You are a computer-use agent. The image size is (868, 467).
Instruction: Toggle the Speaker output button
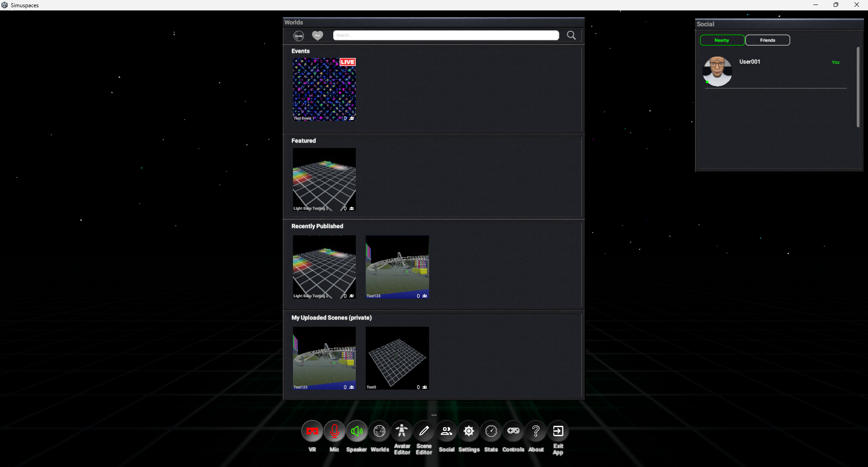pyautogui.click(x=357, y=431)
